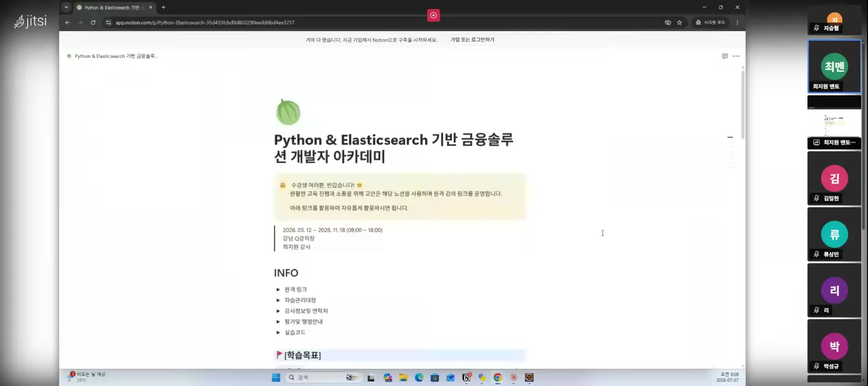Open Task View on the taskbar

[x=371, y=378]
